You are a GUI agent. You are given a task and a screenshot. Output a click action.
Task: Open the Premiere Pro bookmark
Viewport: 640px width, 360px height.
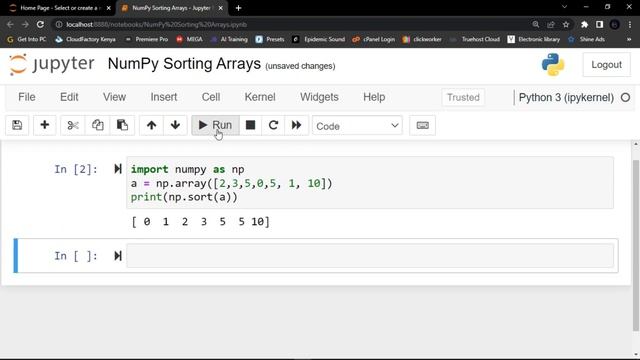[147, 39]
